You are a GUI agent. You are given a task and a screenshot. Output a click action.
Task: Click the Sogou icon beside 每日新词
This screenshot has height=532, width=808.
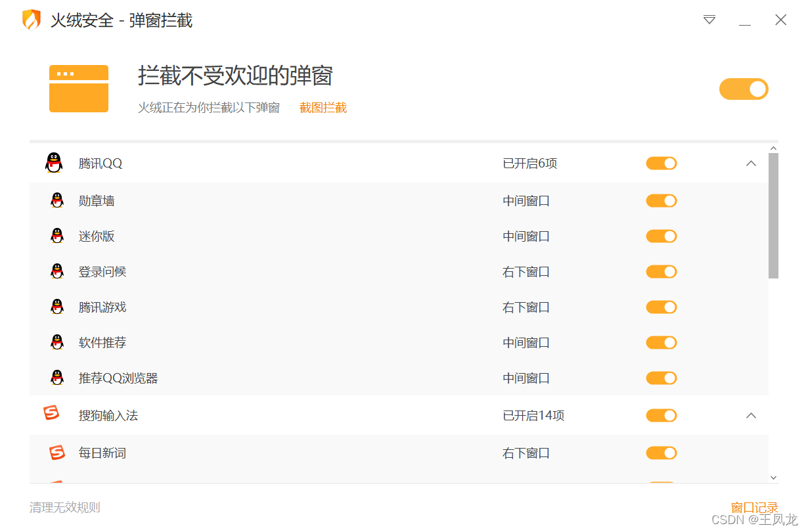(x=57, y=453)
